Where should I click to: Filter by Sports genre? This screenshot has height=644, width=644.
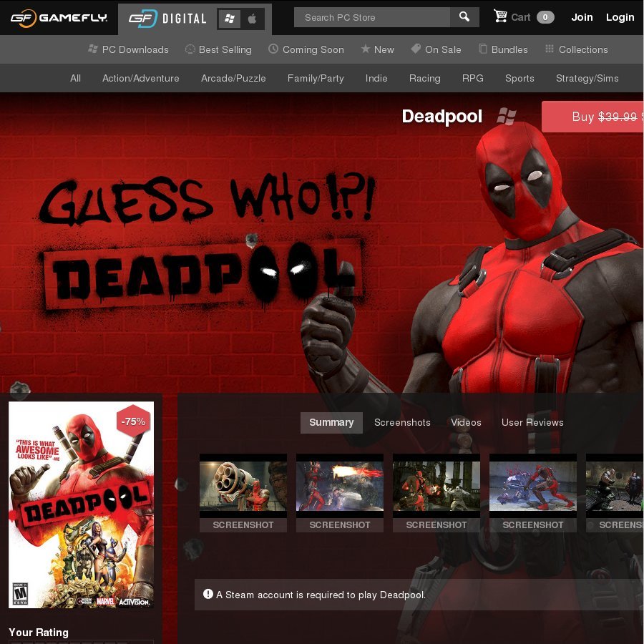tap(519, 78)
